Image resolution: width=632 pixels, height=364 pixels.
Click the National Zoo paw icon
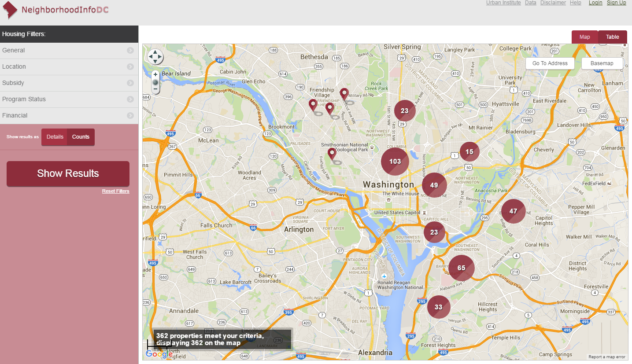coord(373,148)
